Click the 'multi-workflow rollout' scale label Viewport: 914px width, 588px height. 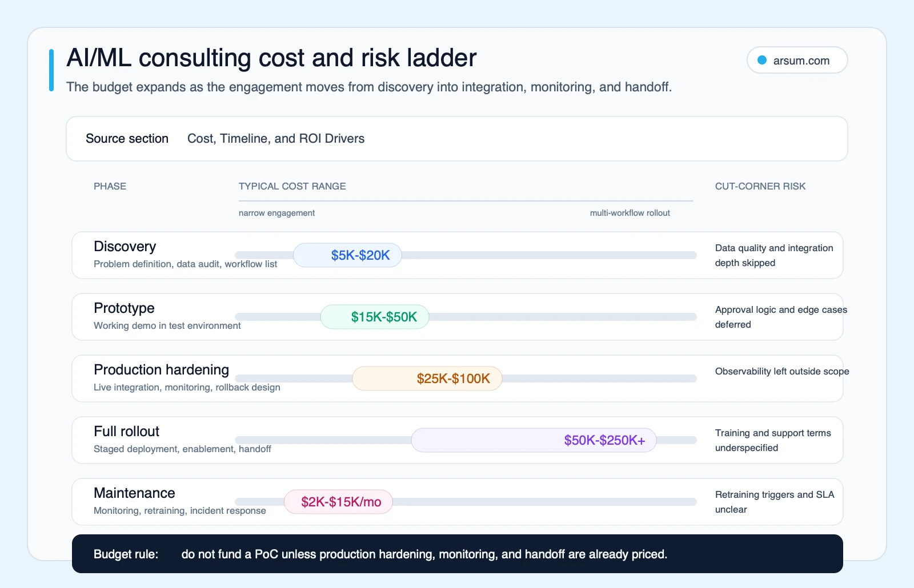coord(630,213)
